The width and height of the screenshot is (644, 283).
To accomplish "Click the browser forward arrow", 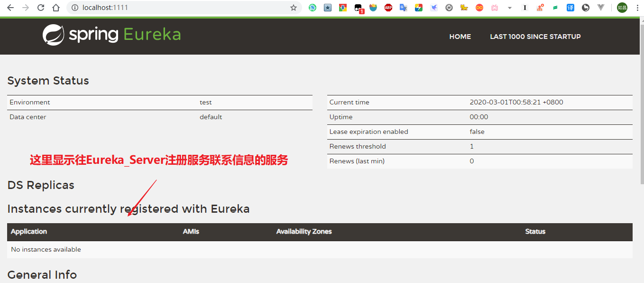I will 26,8.
